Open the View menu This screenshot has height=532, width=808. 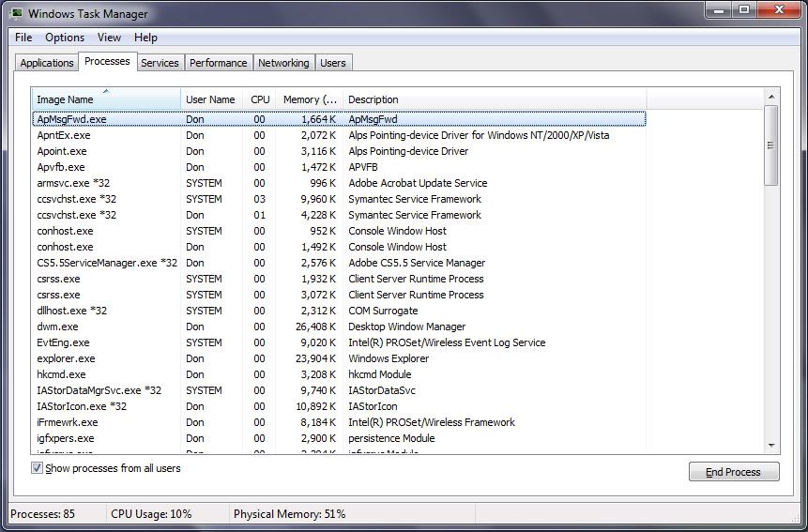109,38
